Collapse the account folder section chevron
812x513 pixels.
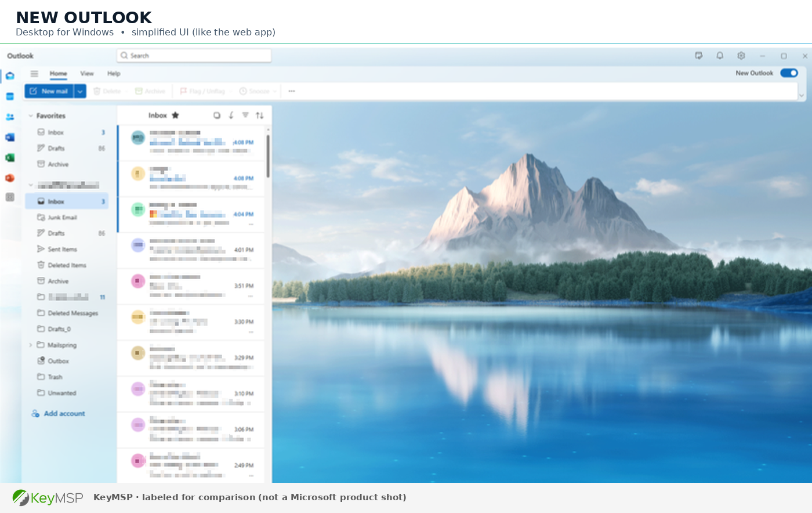point(31,185)
